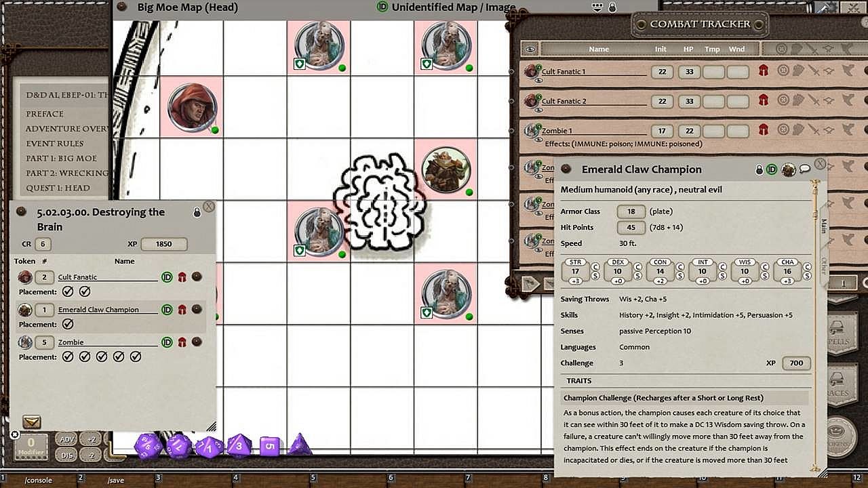Click the lock icon in the map window header
Screen dimensions: 868x488
pos(612,7)
